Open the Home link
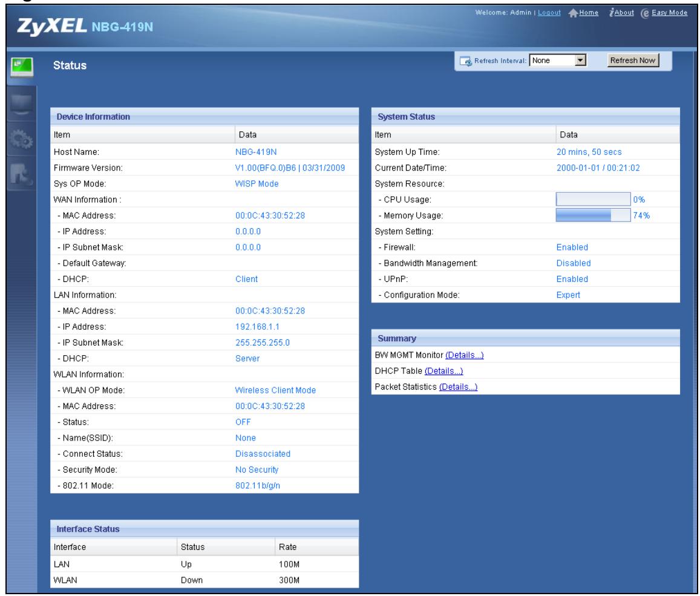700x596 pixels. tap(589, 13)
